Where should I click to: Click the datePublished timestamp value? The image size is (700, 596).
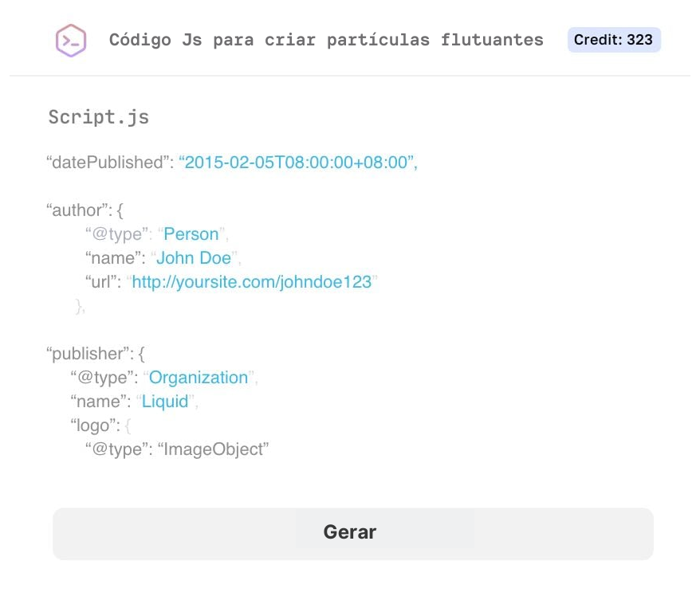[298, 163]
